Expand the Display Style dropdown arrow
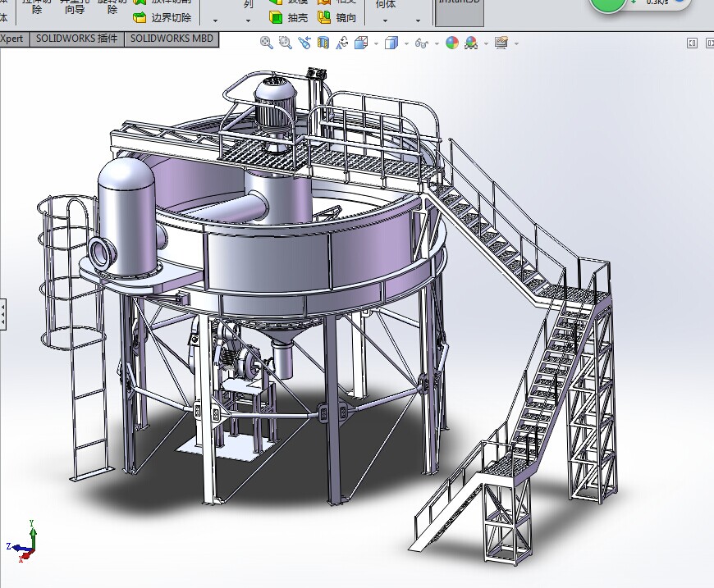714x588 pixels. click(407, 43)
